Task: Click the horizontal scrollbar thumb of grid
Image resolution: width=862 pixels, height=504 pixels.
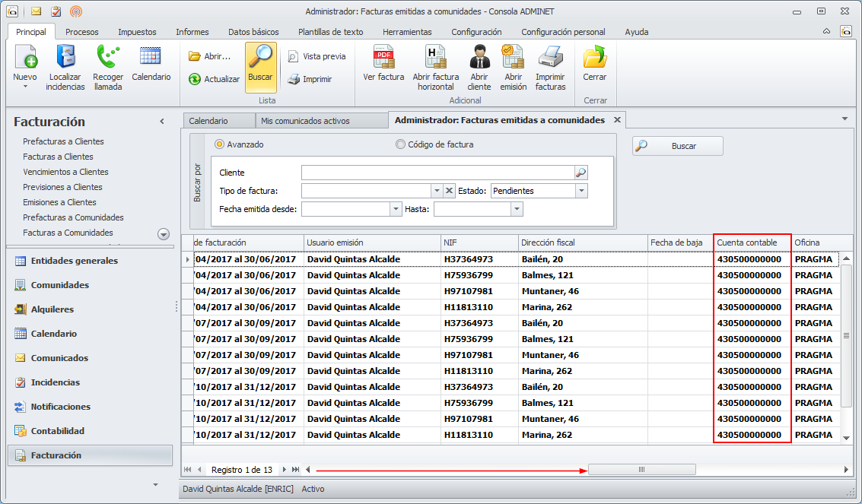Action: click(x=641, y=470)
